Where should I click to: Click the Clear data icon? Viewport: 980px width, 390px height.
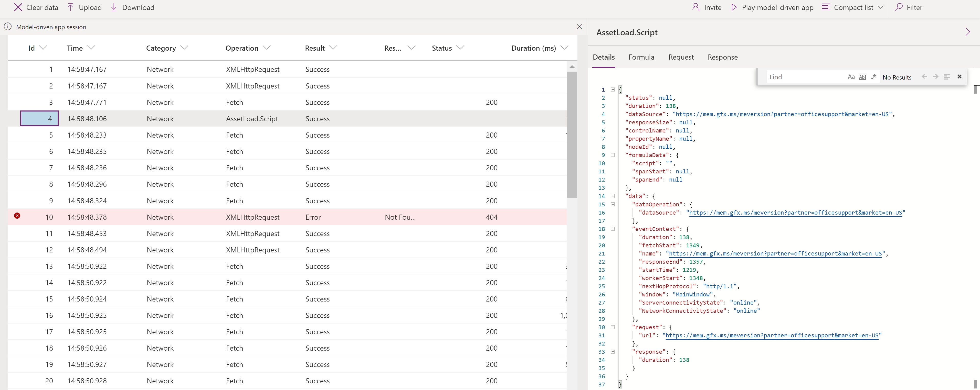click(x=17, y=7)
